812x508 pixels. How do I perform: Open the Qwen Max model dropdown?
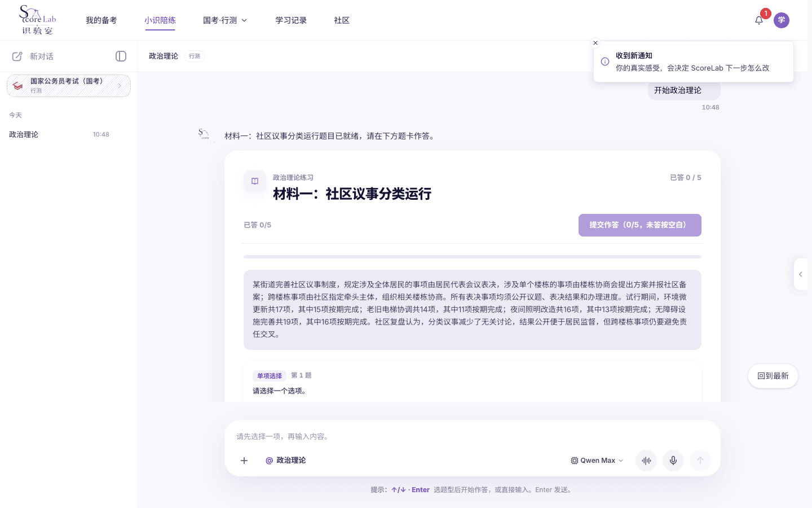click(x=597, y=461)
